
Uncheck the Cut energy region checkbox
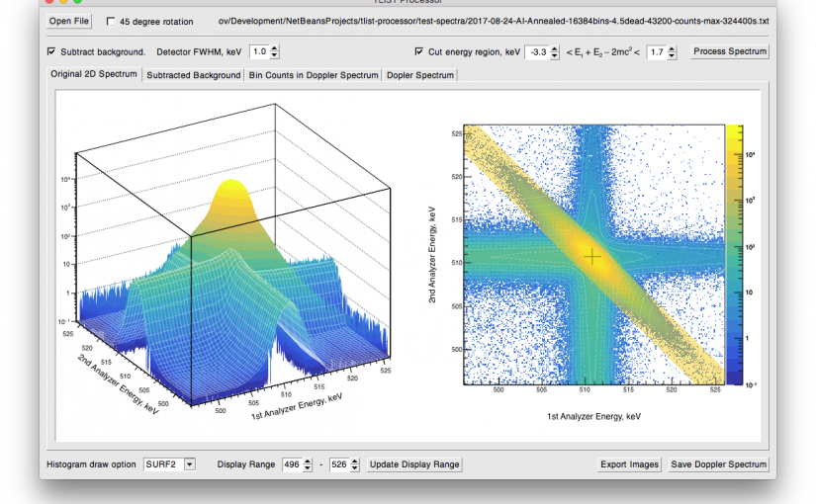419,51
